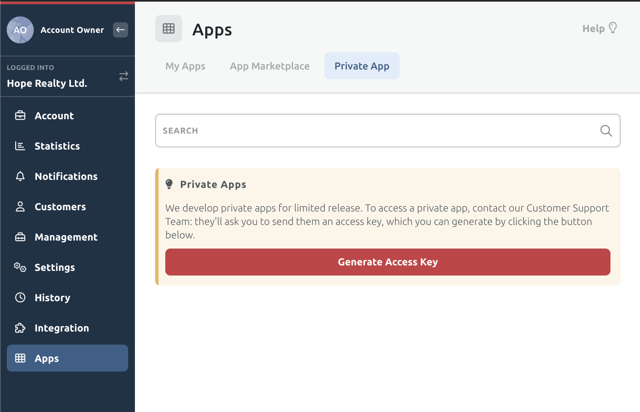Screen dimensions: 640x412
Task: Click the History clock icon
Action: [20, 298]
